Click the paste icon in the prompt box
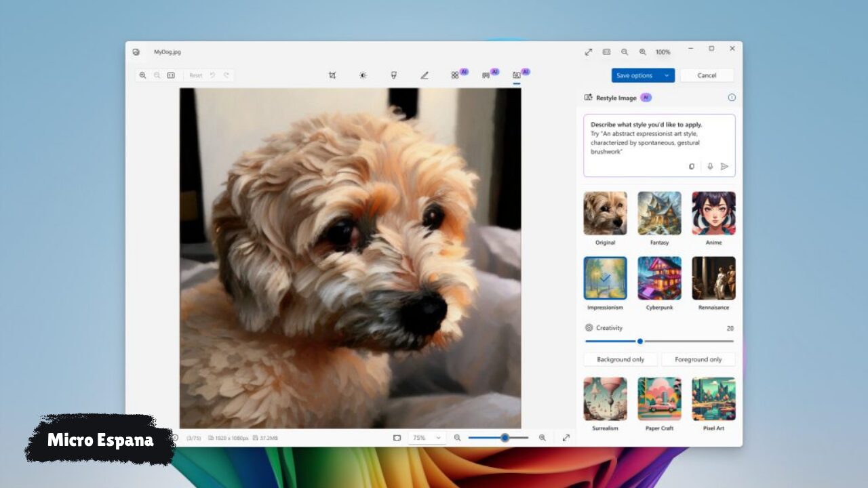This screenshot has height=488, width=868. coord(692,166)
